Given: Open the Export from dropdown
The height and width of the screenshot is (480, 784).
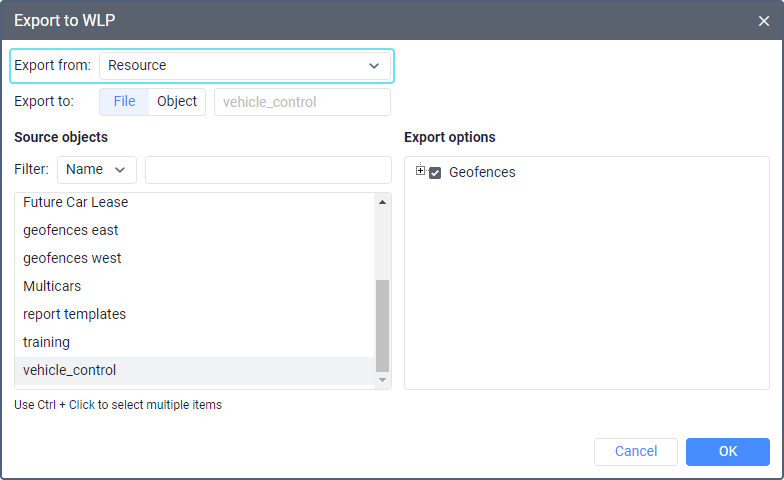Looking at the screenshot, I should click(x=245, y=66).
